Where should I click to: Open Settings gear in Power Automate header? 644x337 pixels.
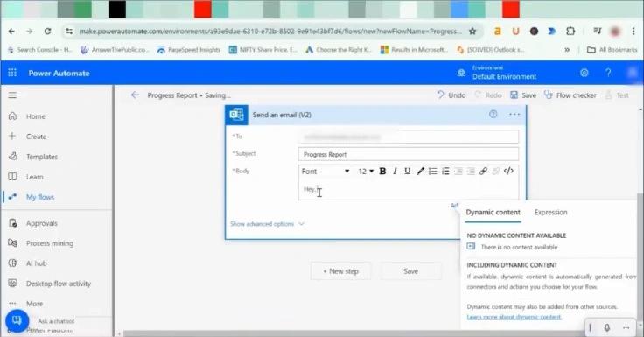584,73
